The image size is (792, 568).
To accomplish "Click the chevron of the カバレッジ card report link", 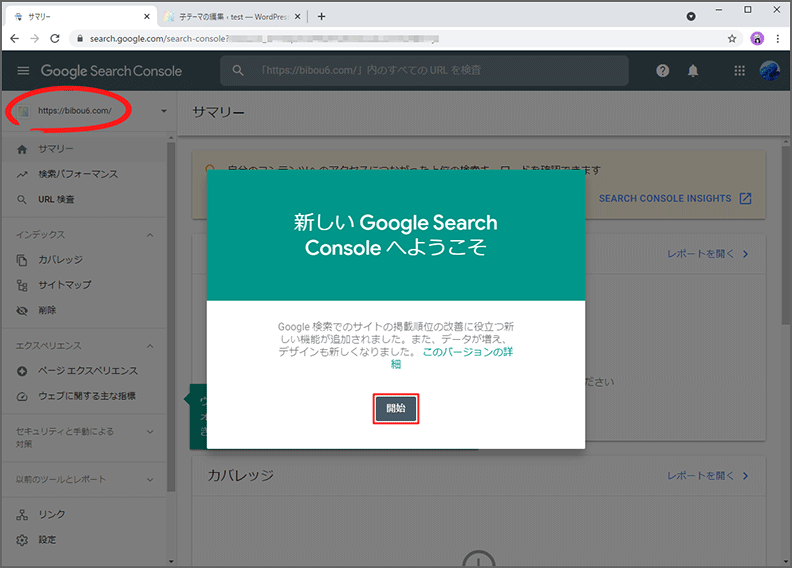I will (x=746, y=476).
